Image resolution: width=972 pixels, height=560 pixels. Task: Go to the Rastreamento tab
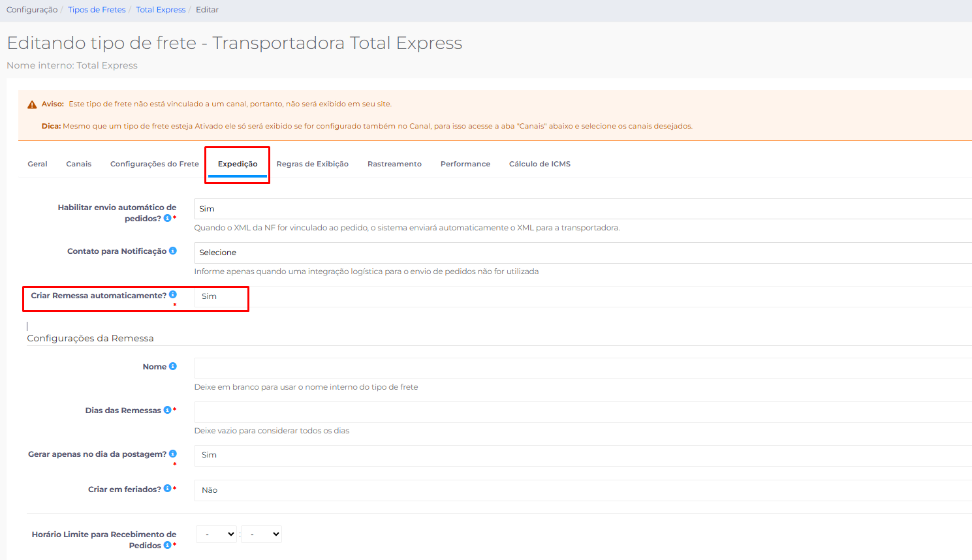point(394,164)
